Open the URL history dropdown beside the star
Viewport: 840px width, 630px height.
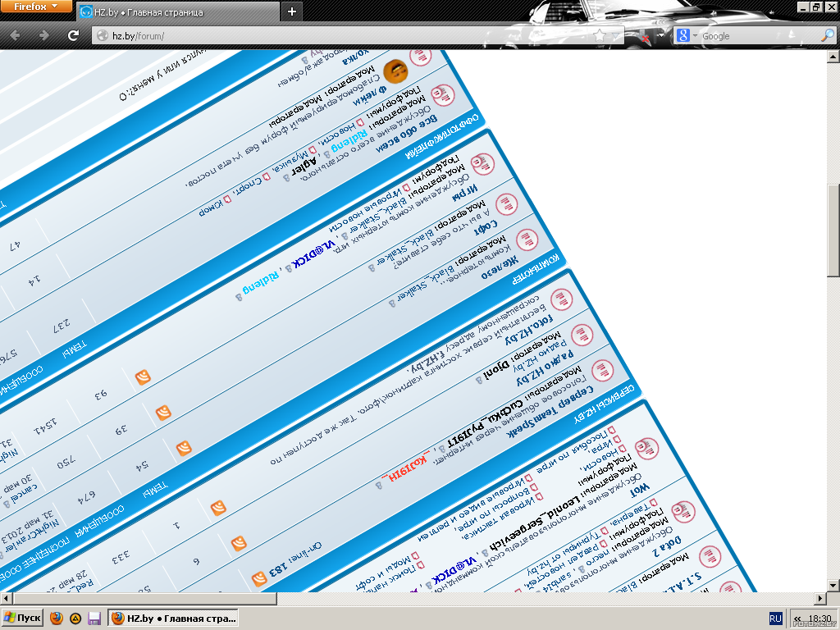(615, 36)
